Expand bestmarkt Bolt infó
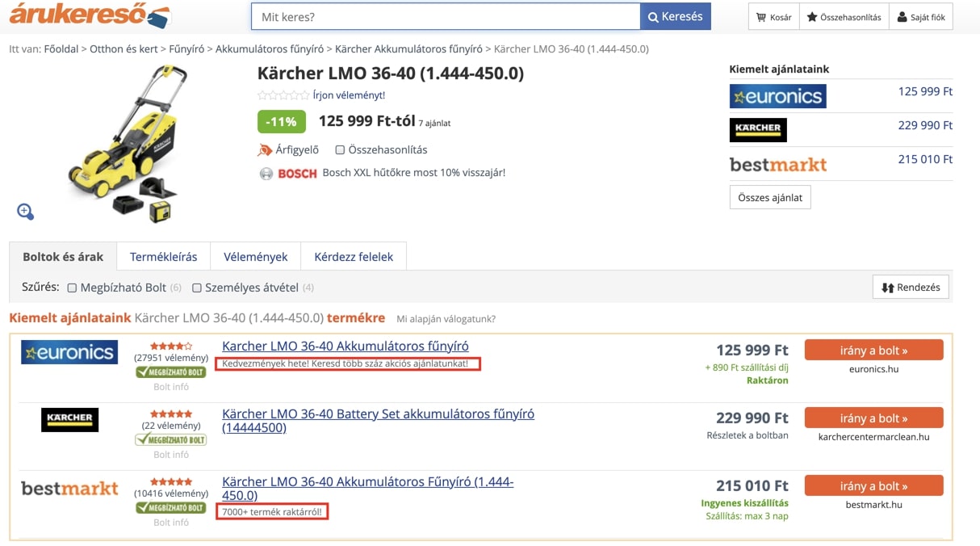This screenshot has width=980, height=546. coord(171,523)
